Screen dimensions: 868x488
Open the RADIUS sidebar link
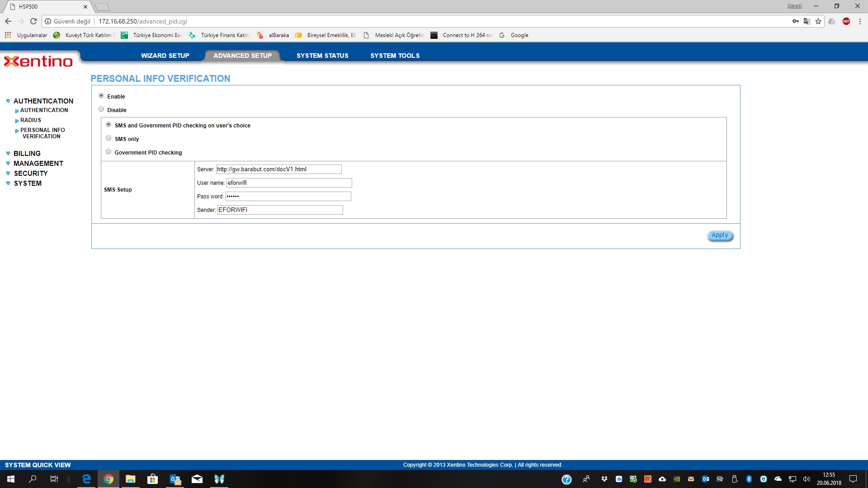click(x=30, y=120)
